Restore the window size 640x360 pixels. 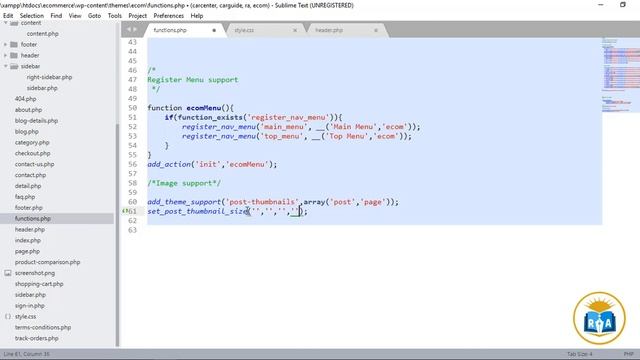pyautogui.click(x=623, y=5)
